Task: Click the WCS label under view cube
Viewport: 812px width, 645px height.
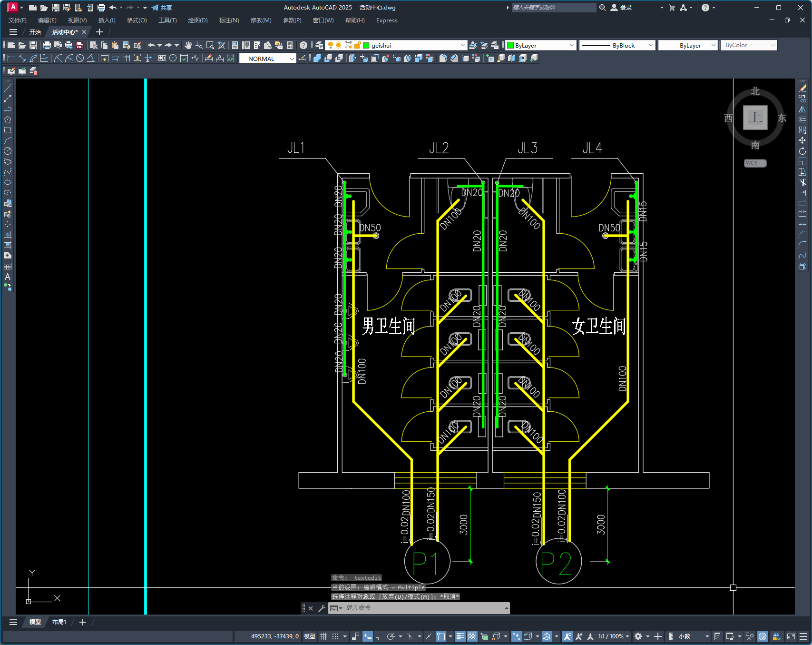Action: 755,163
